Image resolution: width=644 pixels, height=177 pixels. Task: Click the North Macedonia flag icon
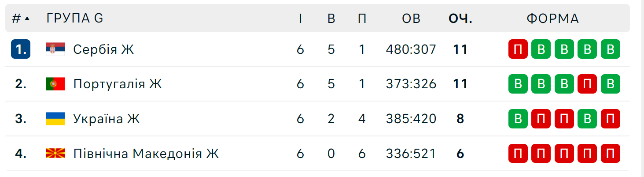[x=55, y=154]
